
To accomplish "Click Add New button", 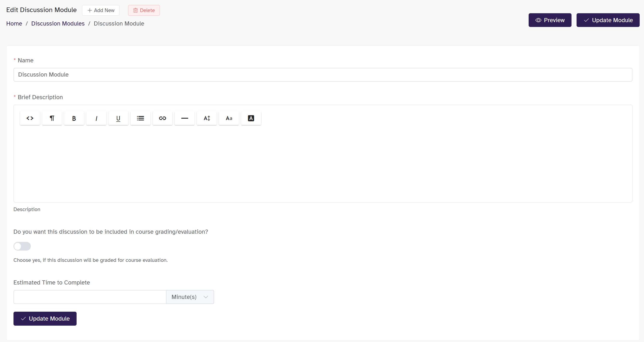I will [x=101, y=10].
